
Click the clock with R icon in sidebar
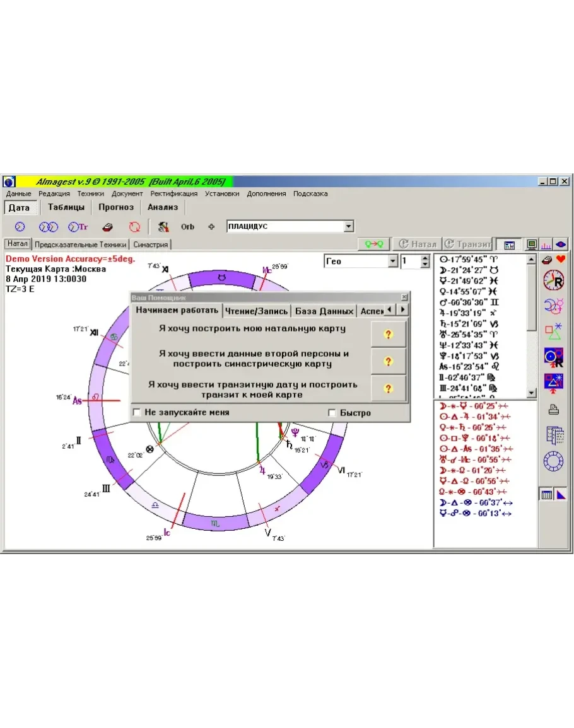click(553, 280)
